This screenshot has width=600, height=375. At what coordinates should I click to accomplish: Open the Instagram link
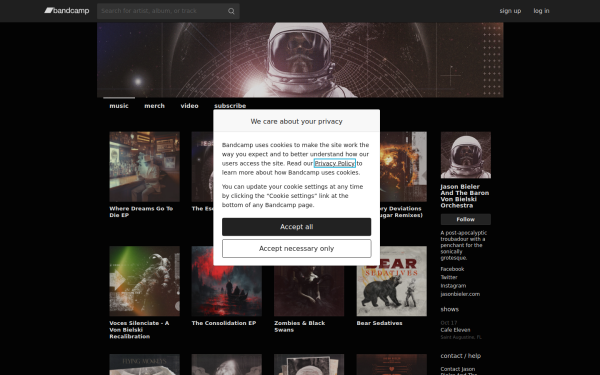pos(453,286)
